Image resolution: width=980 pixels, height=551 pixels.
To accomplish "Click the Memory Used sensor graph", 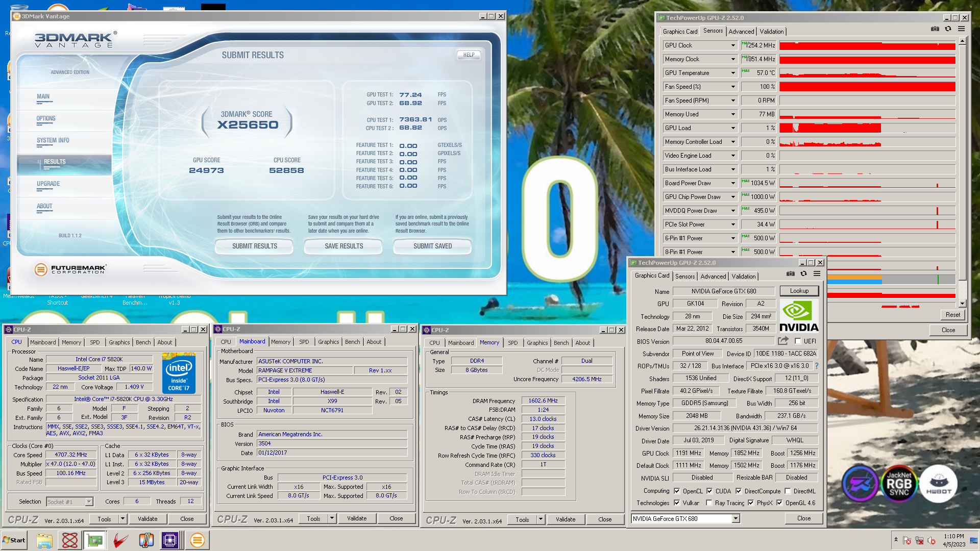I will (x=867, y=114).
